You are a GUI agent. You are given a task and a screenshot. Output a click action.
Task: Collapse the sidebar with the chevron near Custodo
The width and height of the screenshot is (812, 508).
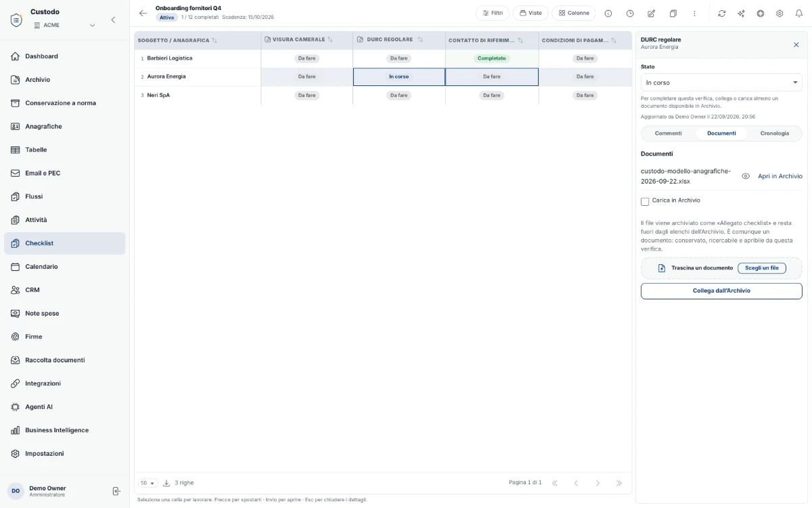click(x=113, y=20)
